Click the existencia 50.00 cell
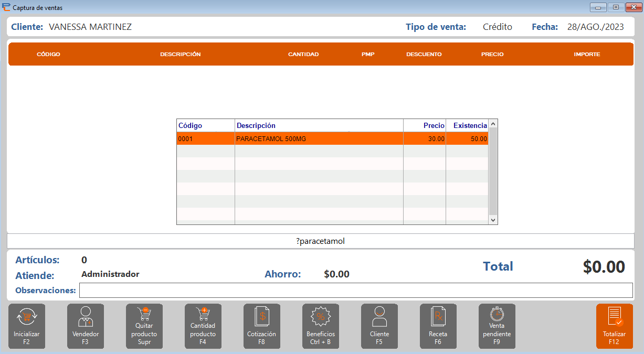644x354 pixels. pyautogui.click(x=467, y=138)
